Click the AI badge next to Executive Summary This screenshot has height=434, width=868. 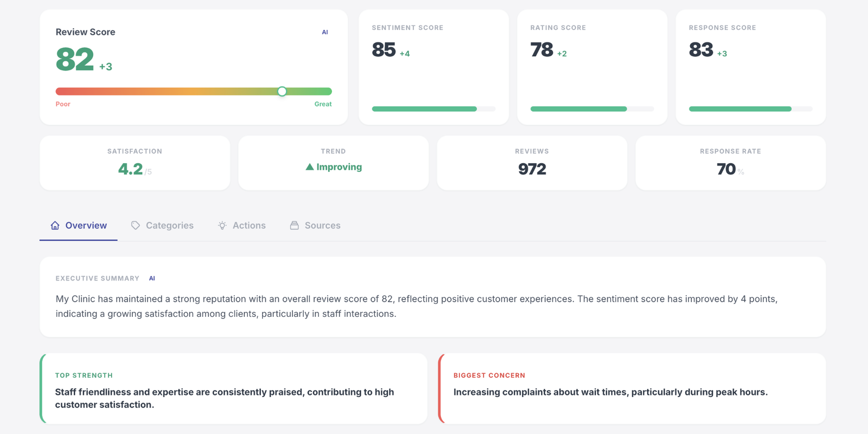tap(152, 278)
